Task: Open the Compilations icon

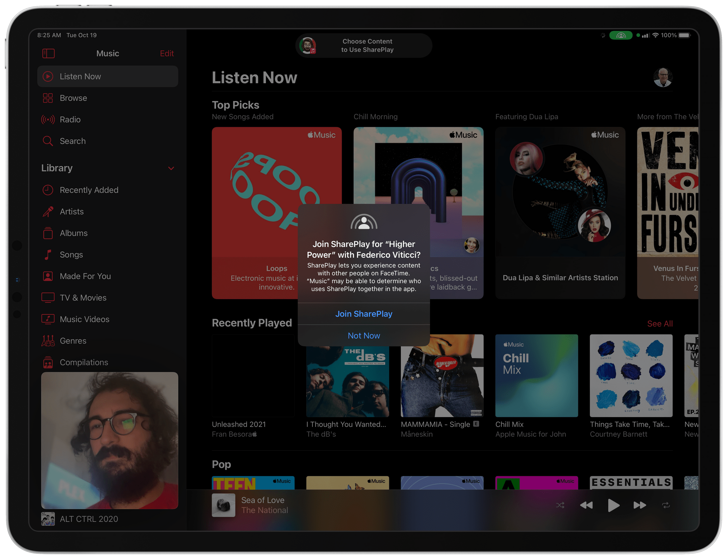Action: coord(48,362)
